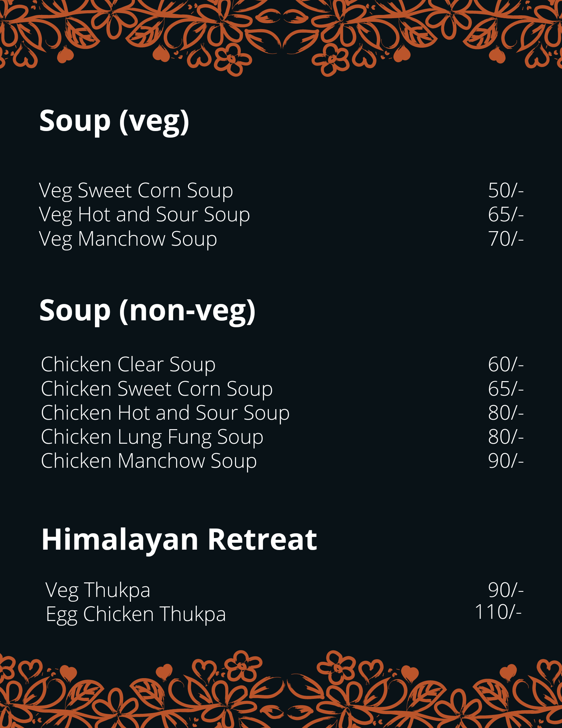Click the 90/- price for Veg Thukpa

pos(506,590)
